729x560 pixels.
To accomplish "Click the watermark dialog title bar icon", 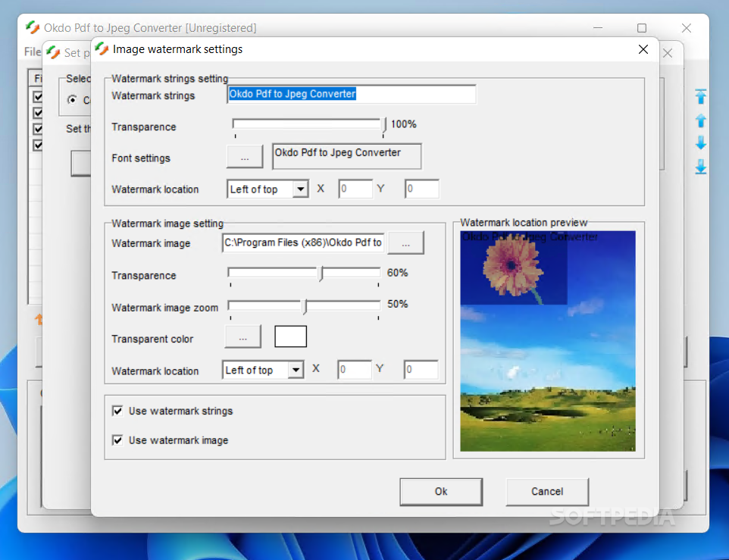I will click(102, 48).
